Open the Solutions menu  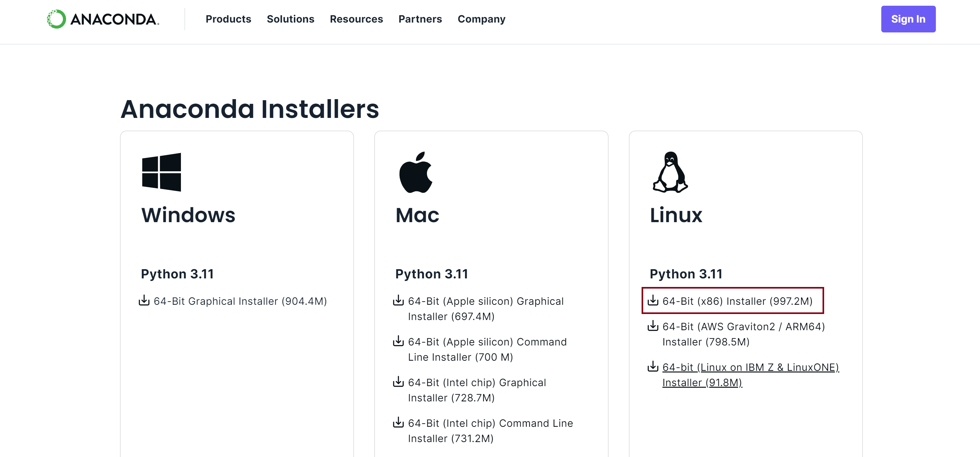click(290, 19)
